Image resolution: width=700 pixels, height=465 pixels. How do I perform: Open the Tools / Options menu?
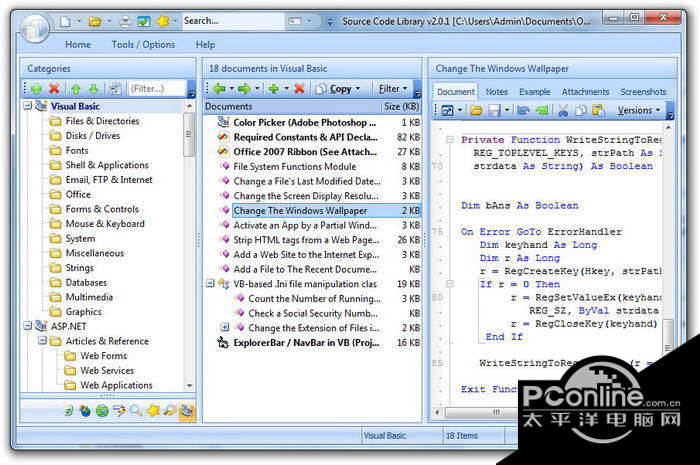coord(143,45)
